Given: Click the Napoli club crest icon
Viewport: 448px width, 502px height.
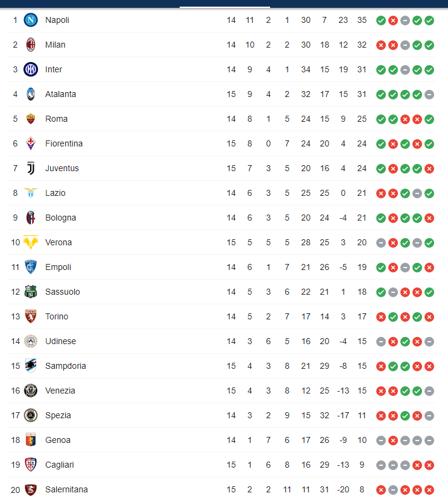Looking at the screenshot, I should click(31, 20).
